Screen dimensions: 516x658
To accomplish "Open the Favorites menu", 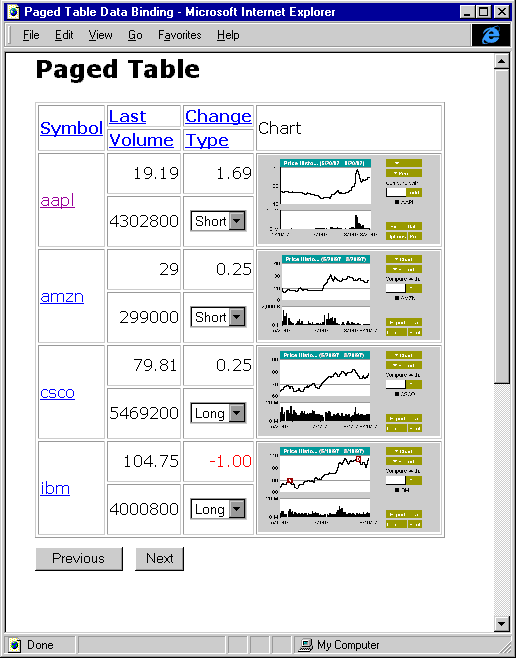I will coord(180,35).
